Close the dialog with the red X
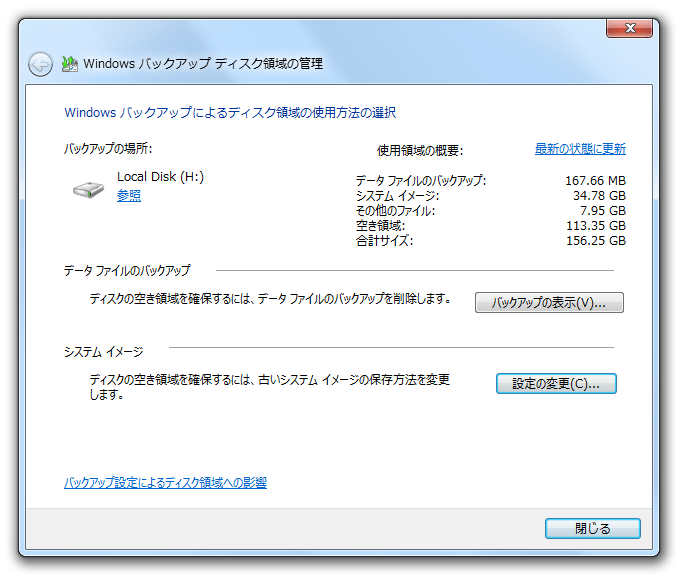 [x=629, y=28]
